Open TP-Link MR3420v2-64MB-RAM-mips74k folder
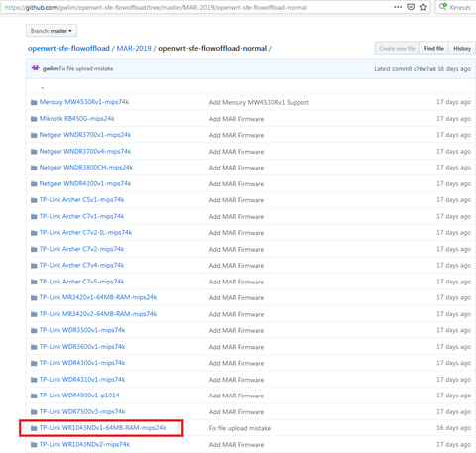 pos(98,314)
